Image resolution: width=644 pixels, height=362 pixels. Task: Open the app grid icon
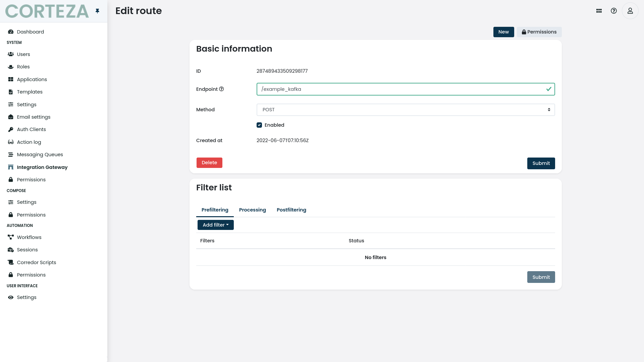pyautogui.click(x=599, y=11)
